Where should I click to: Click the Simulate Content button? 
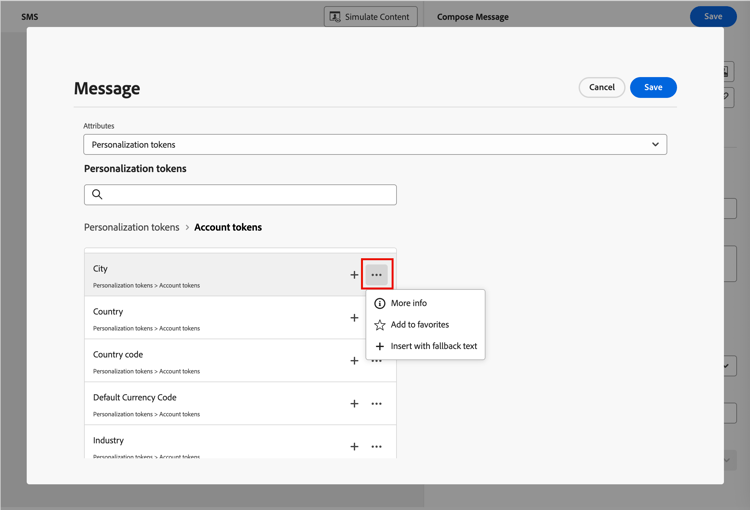click(371, 17)
